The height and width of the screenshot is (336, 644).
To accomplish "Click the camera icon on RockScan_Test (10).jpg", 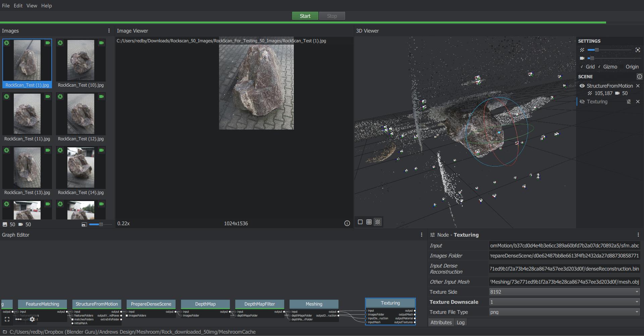I will 101,43.
